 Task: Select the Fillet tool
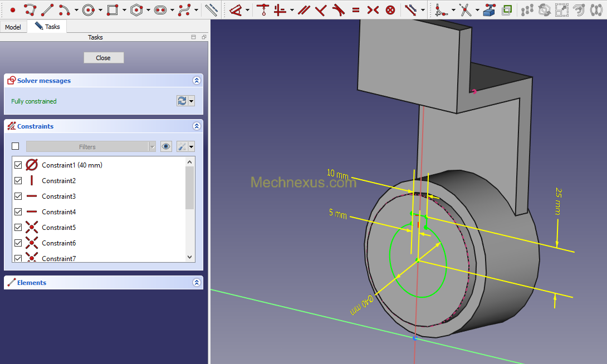click(x=440, y=10)
